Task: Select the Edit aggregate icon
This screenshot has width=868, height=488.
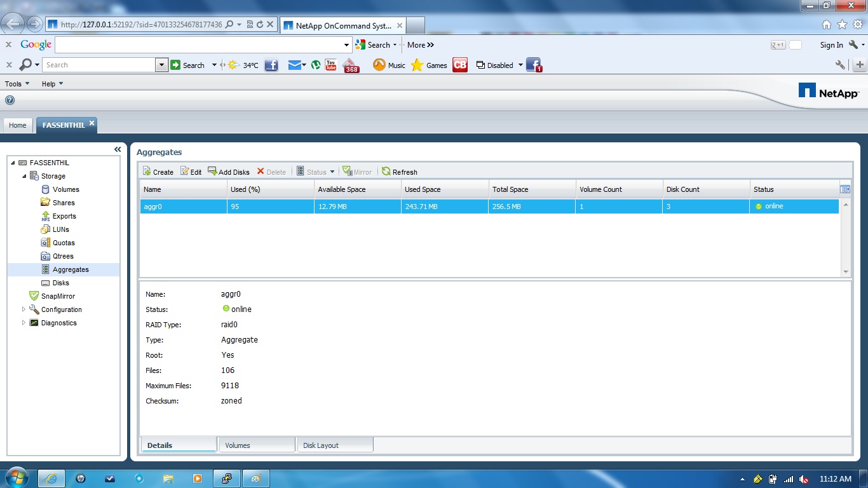Action: [190, 172]
